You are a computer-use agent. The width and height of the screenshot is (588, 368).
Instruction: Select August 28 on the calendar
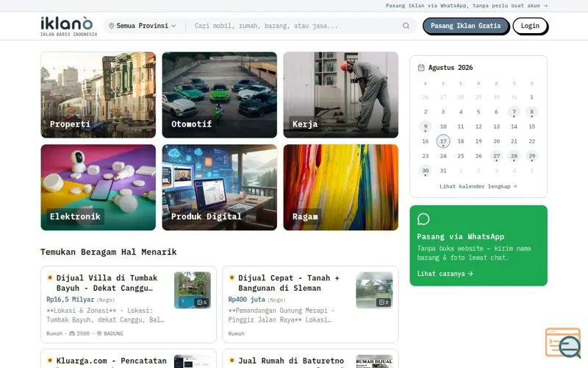pos(514,156)
